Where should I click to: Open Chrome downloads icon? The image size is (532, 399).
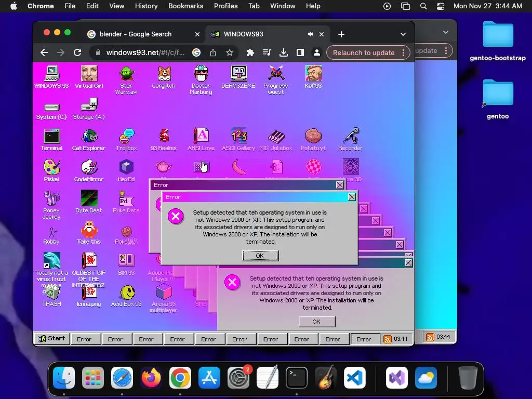coord(284,52)
